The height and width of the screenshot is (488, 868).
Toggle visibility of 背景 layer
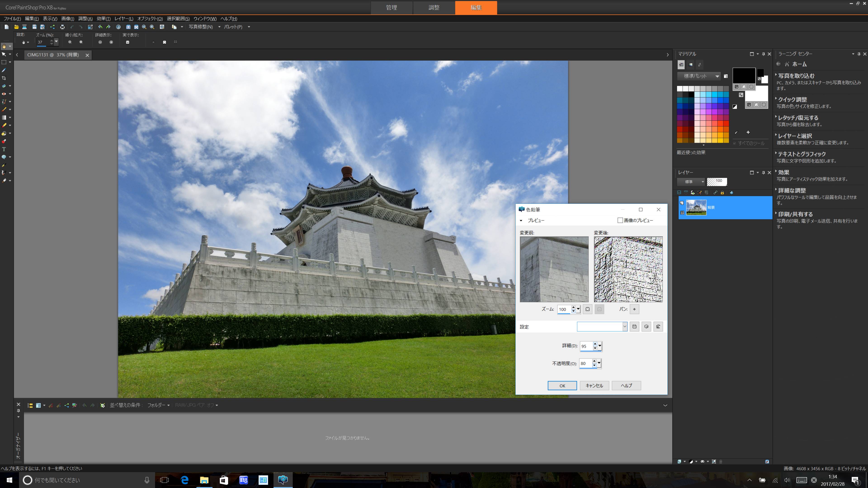[682, 213]
